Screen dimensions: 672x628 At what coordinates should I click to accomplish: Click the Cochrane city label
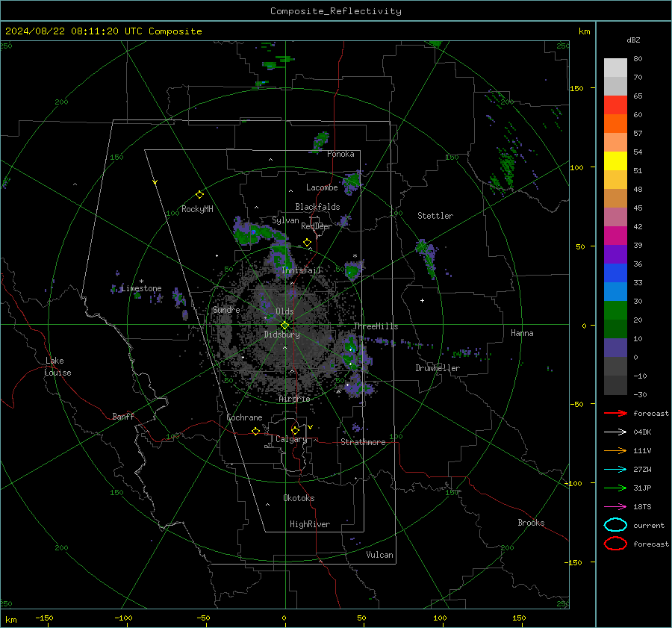tap(244, 417)
